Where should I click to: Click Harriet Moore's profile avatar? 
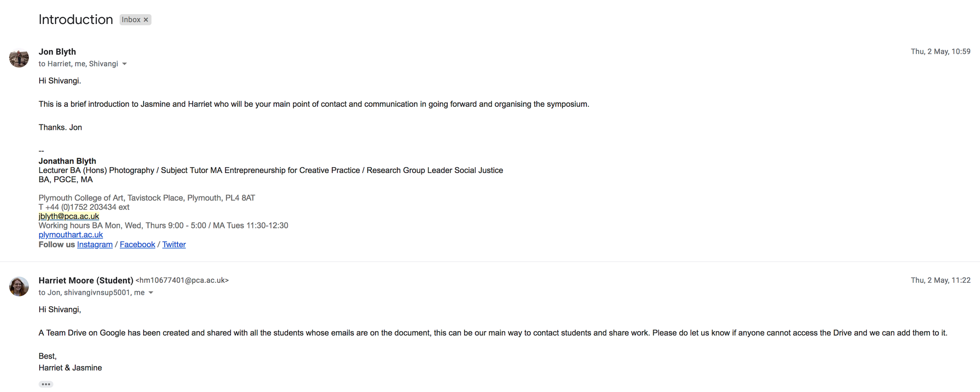[x=19, y=287]
